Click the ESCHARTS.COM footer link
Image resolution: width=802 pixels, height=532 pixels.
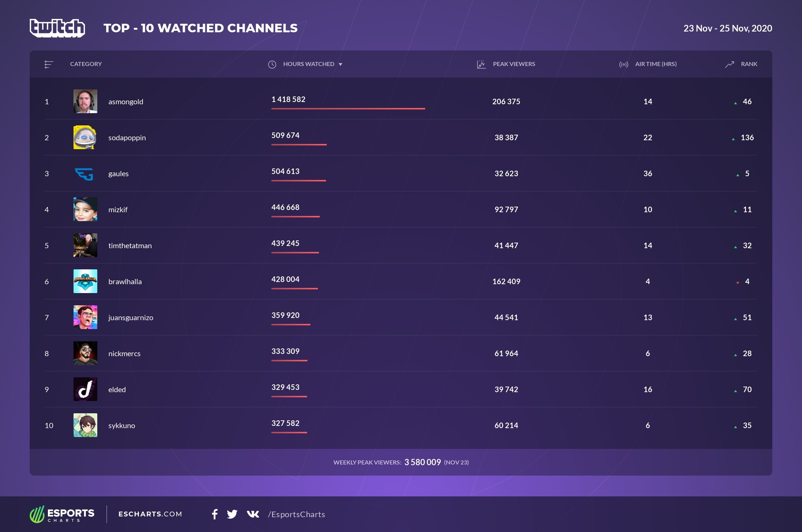pyautogui.click(x=150, y=514)
